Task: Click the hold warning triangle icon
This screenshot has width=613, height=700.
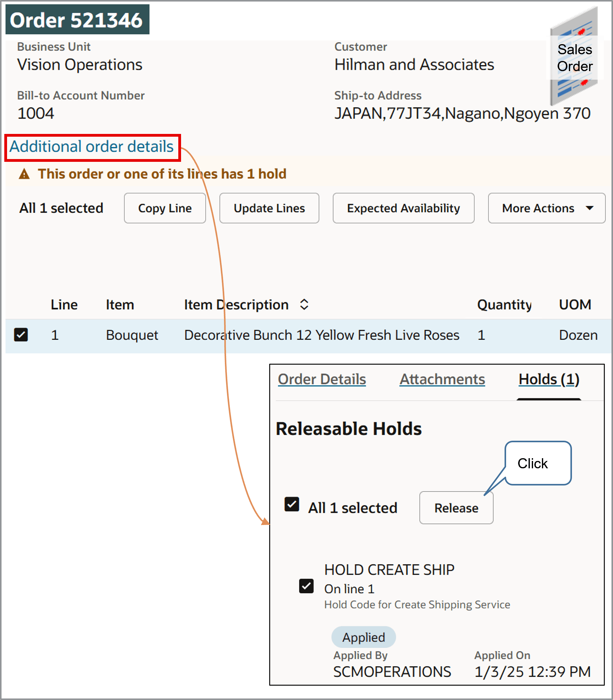Action: (x=24, y=174)
